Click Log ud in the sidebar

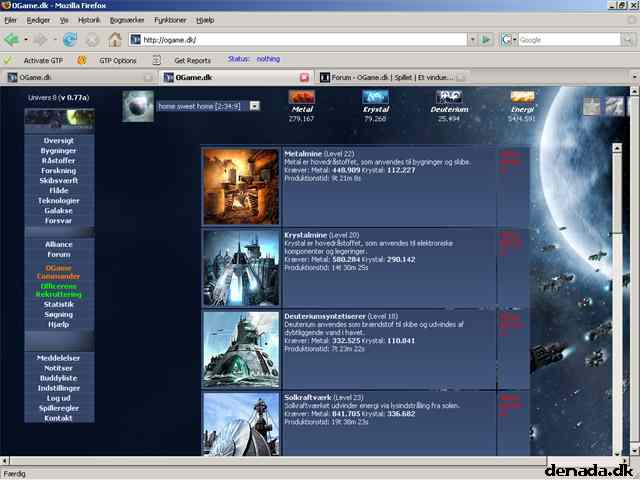point(58,398)
